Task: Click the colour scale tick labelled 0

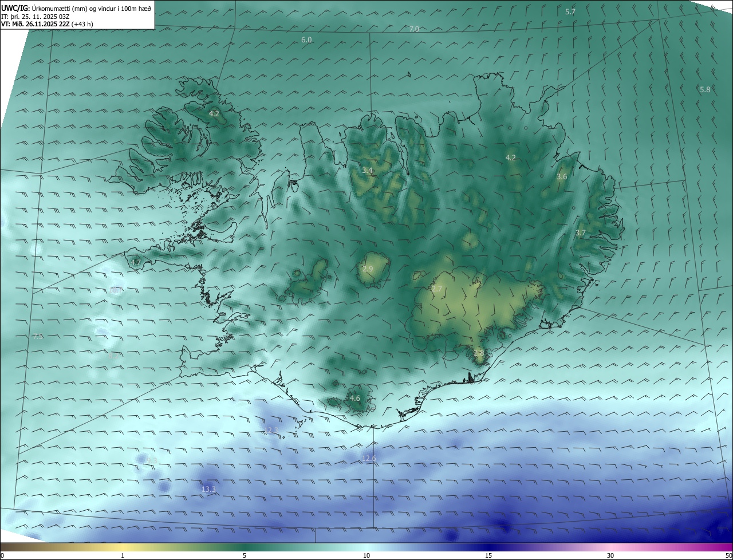Action: coord(2,555)
